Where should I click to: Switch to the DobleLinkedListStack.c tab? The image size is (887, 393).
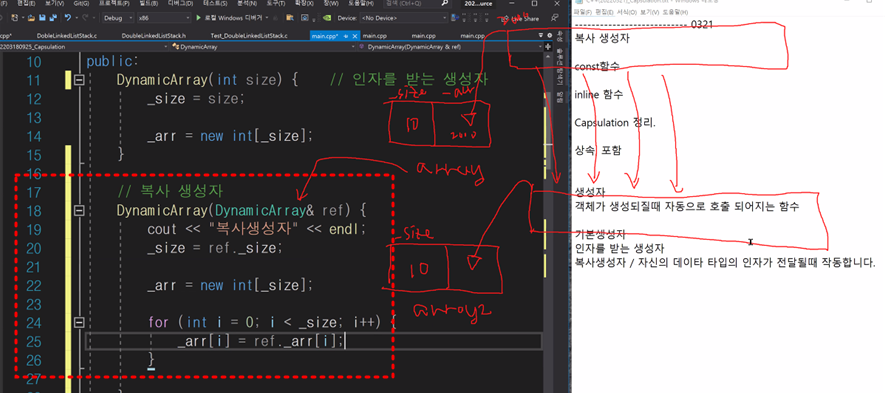66,36
